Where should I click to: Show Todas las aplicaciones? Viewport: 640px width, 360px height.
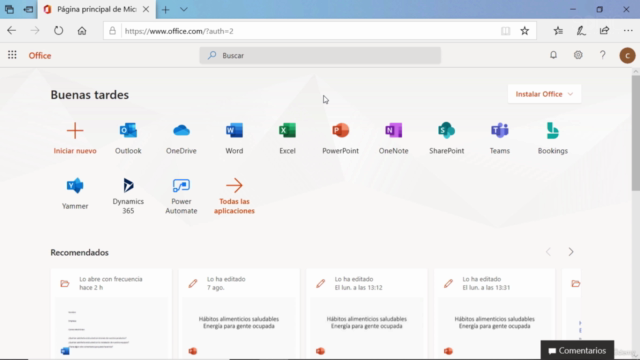(x=234, y=196)
